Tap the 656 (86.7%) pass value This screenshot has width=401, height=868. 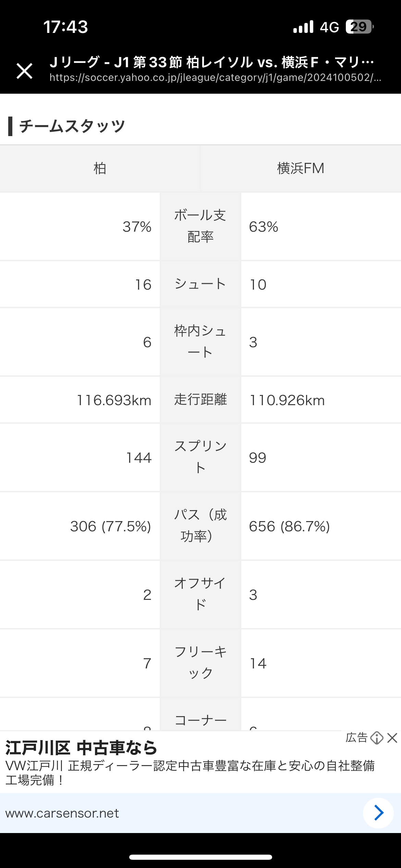click(x=289, y=526)
